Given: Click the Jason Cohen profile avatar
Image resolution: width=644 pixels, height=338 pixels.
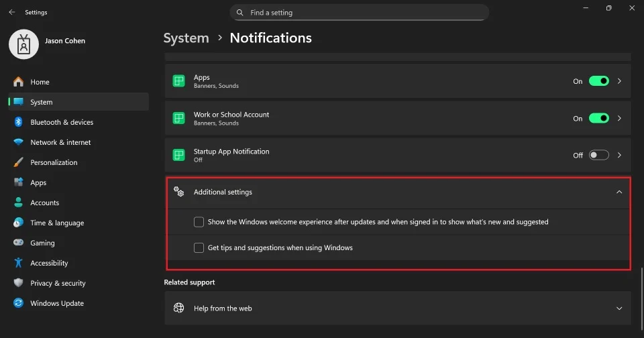Looking at the screenshot, I should coord(24,44).
